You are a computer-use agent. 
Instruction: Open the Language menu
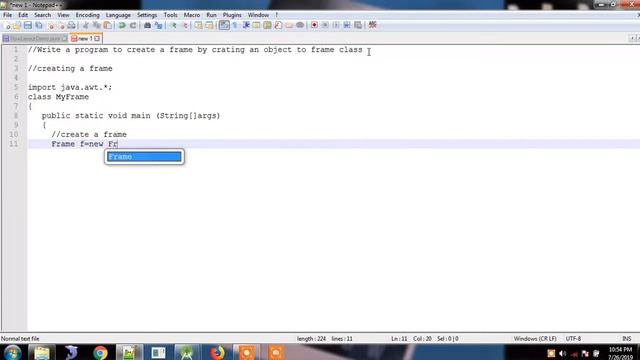pos(118,15)
